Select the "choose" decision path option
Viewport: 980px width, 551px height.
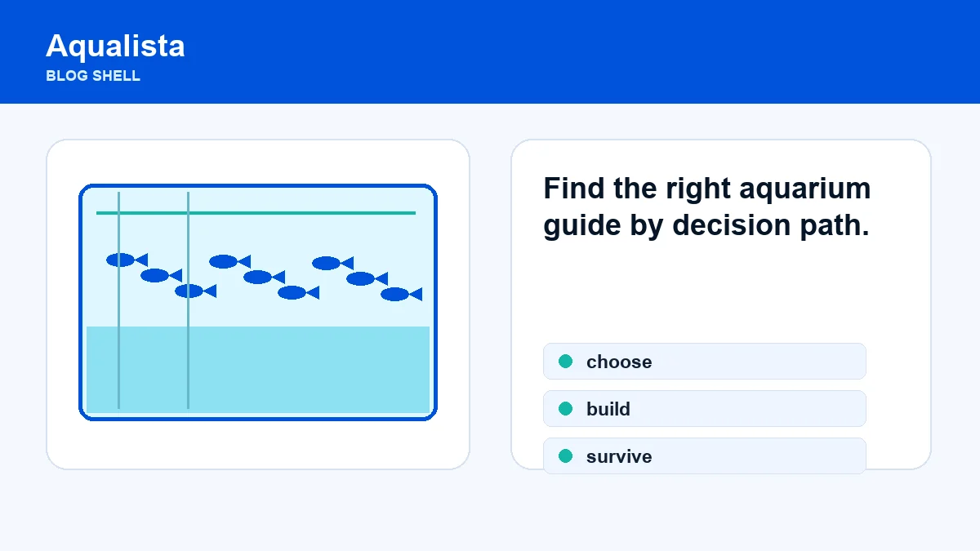pyautogui.click(x=704, y=362)
